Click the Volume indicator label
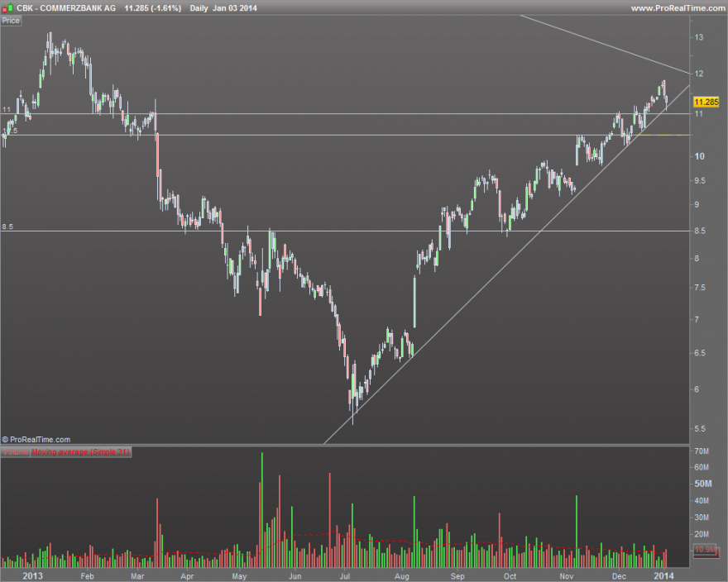Viewport: 728px width, 582px height. pyautogui.click(x=16, y=452)
